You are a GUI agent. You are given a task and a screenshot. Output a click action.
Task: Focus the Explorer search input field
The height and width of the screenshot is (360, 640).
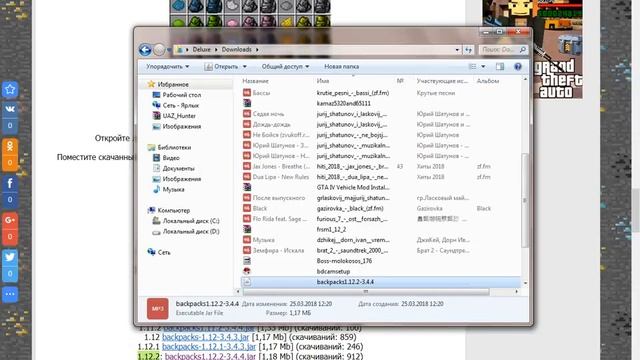pyautogui.click(x=499, y=50)
